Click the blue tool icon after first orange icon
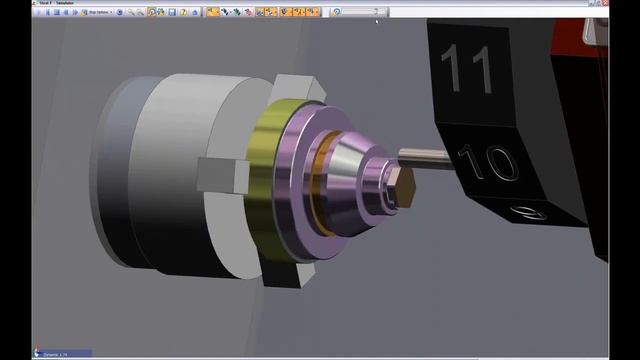The width and height of the screenshot is (640, 360). pyautogui.click(x=225, y=12)
